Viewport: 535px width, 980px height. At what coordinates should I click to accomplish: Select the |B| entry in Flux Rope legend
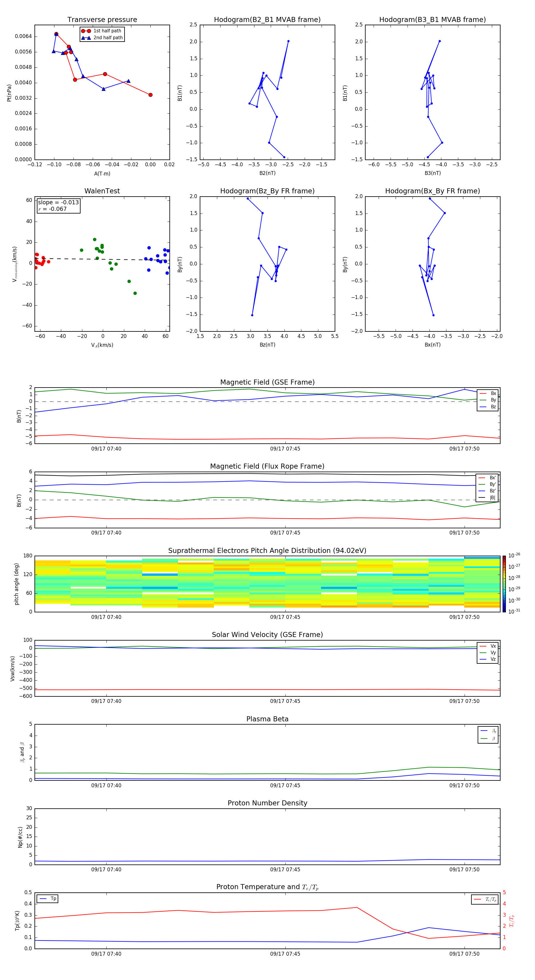487,498
